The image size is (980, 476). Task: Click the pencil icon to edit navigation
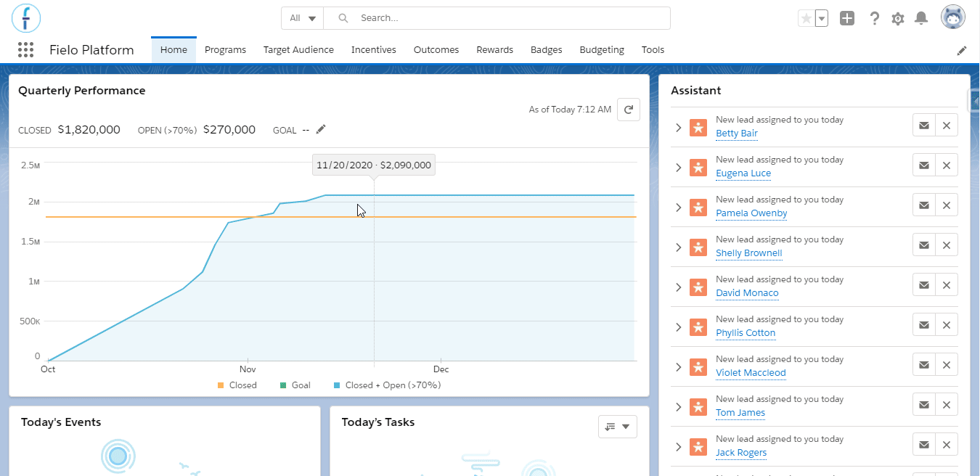tap(962, 50)
